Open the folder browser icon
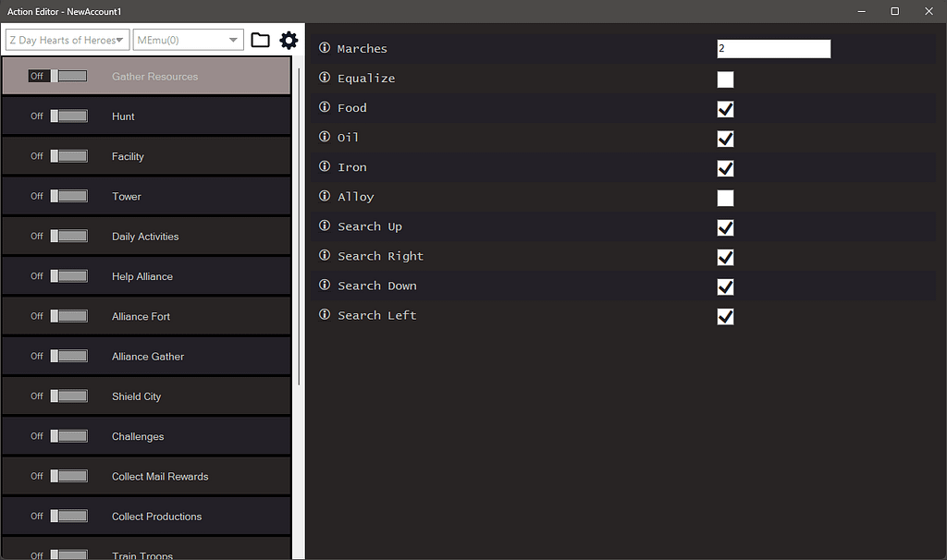This screenshot has width=947, height=560. tap(260, 40)
